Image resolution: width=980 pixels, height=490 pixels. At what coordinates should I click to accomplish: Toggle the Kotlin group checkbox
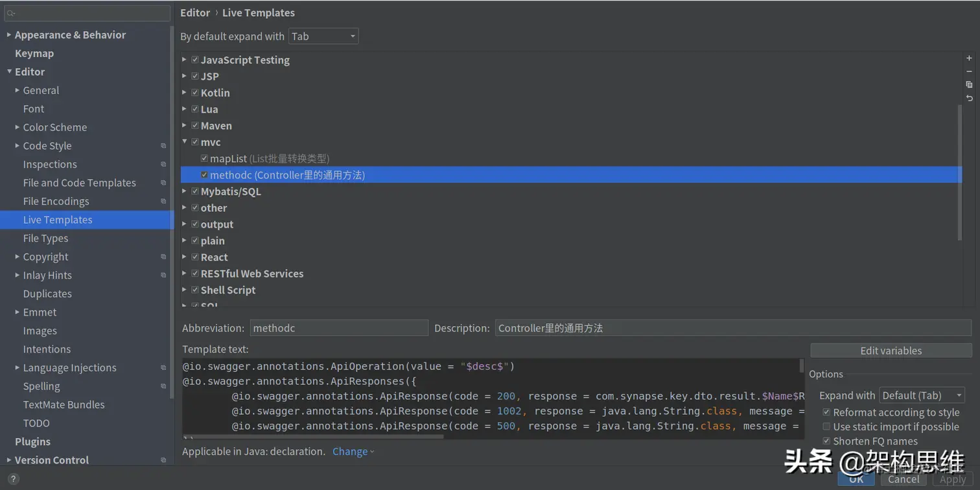click(194, 93)
